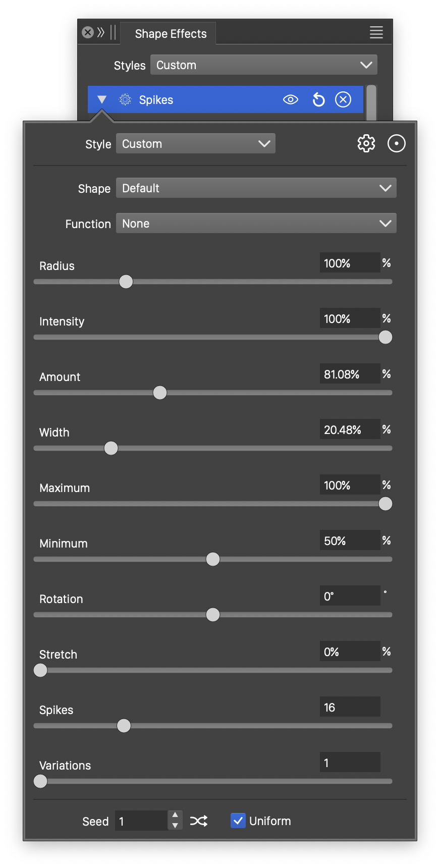This screenshot has width=440, height=868.
Task: Reset the Spikes effect with undo arrow
Action: click(x=319, y=99)
